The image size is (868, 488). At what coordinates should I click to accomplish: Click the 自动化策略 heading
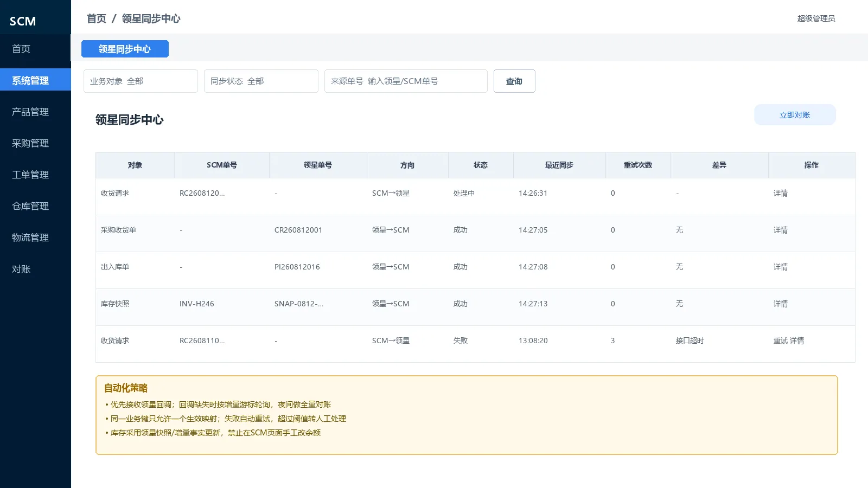pos(126,388)
